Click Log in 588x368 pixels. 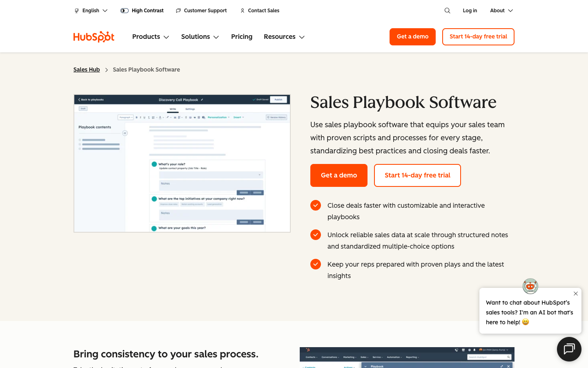pos(470,11)
